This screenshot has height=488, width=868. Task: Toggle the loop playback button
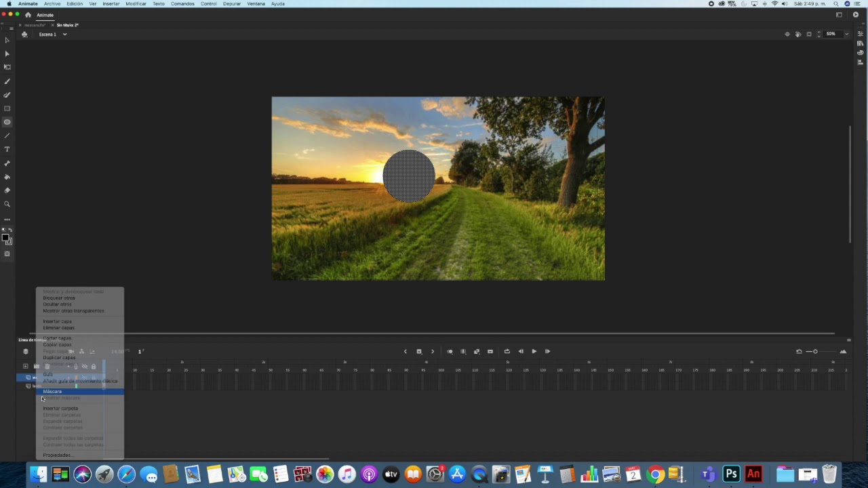[507, 351]
